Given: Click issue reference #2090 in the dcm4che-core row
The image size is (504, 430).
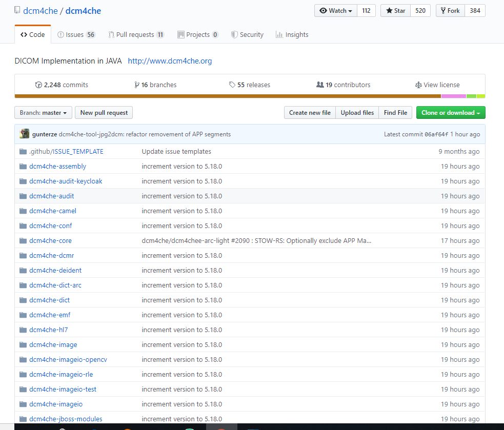Looking at the screenshot, I should pos(240,241).
